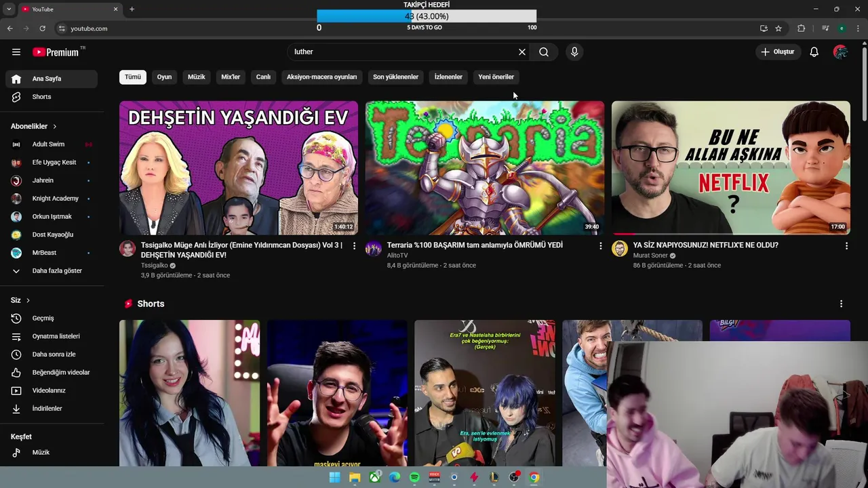
Task: Clear the search box with X
Action: pos(522,52)
